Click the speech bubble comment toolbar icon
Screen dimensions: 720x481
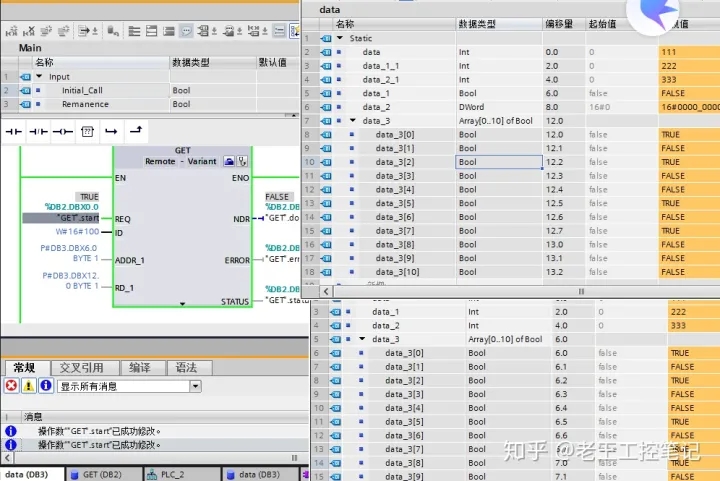pos(186,32)
